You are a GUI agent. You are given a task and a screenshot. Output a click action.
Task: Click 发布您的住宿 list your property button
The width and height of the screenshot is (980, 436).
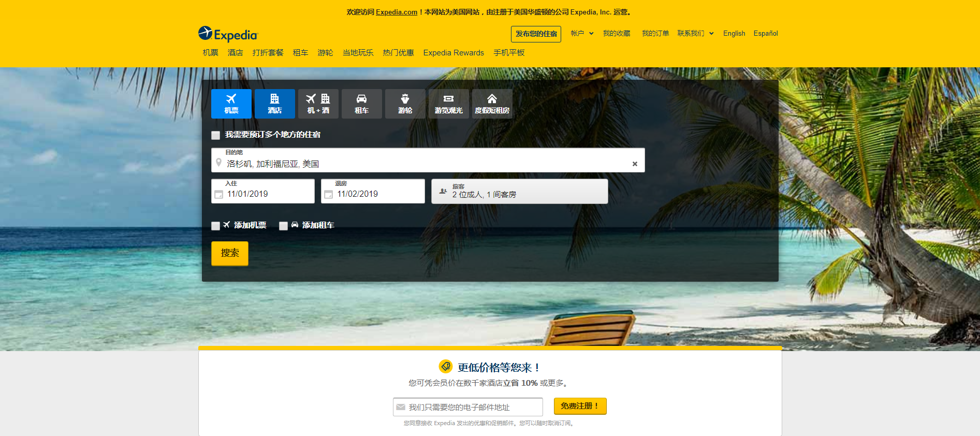[x=536, y=34]
